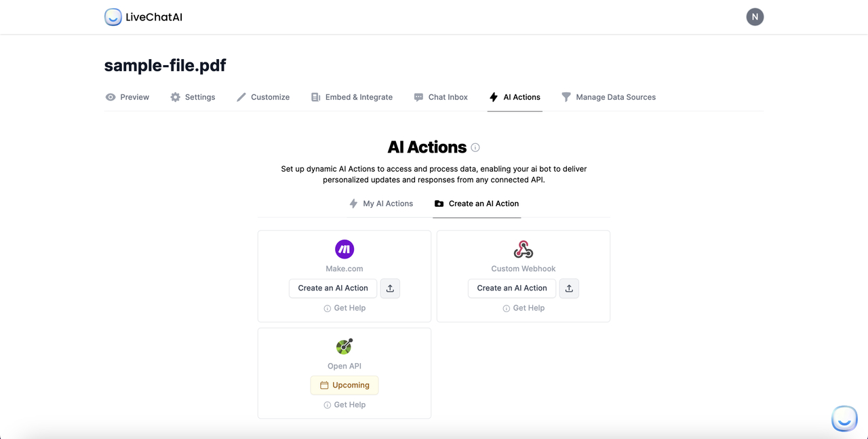The width and height of the screenshot is (868, 439).
Task: Click the LiveChatAI logo icon
Action: click(113, 16)
